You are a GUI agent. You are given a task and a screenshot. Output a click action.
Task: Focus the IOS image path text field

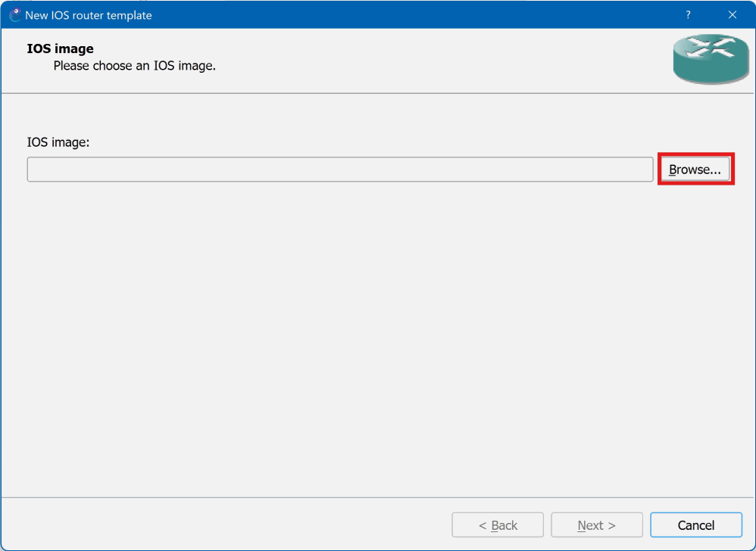(x=340, y=169)
